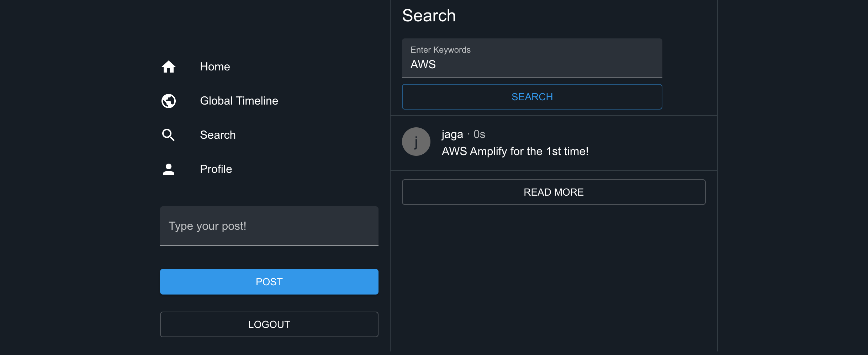Image resolution: width=868 pixels, height=355 pixels.
Task: Click READ MORE to load posts
Action: [x=554, y=192]
